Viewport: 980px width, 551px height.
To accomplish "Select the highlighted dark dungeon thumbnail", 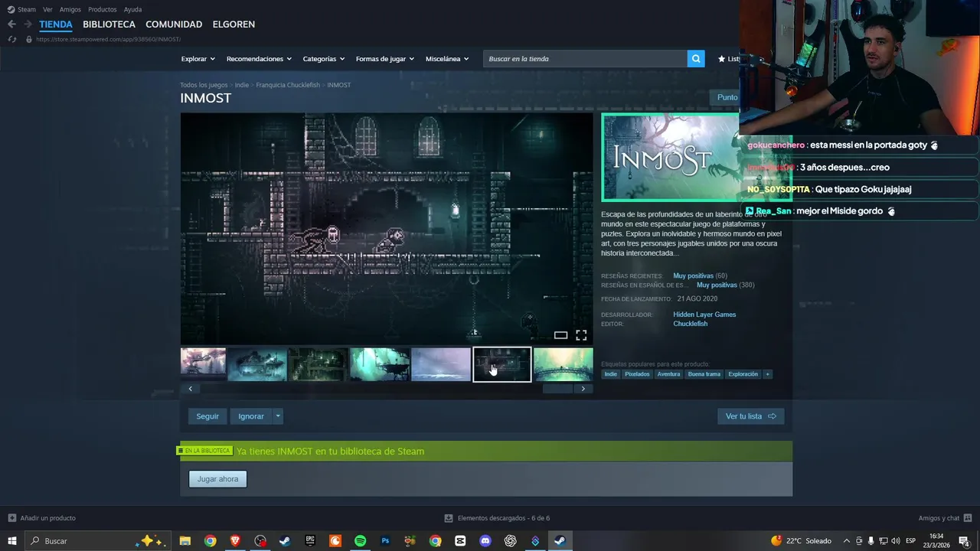I will point(502,364).
